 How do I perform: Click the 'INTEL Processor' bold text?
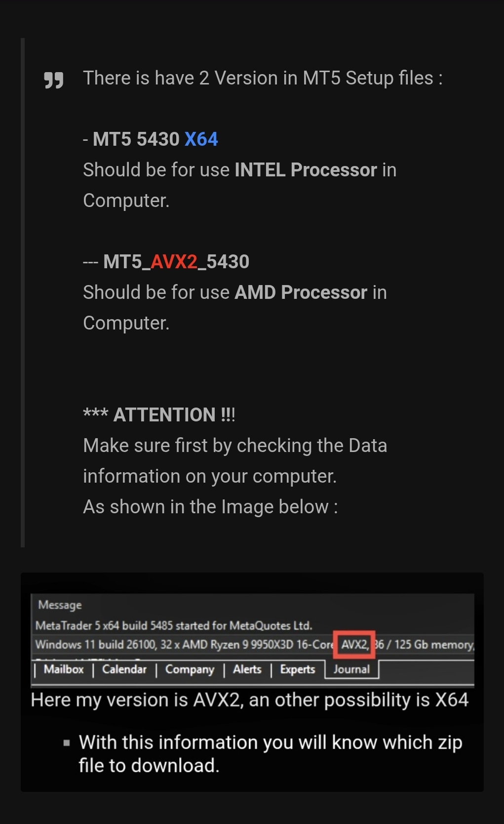pos(306,170)
